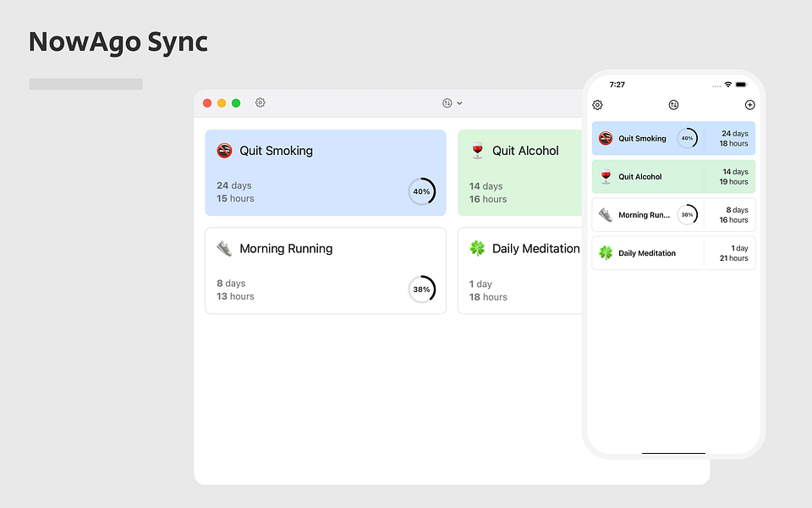Click '24 days 15 hours' on Mac Quit Smoking card
Viewport: 812px width, 508px height.
tap(235, 192)
